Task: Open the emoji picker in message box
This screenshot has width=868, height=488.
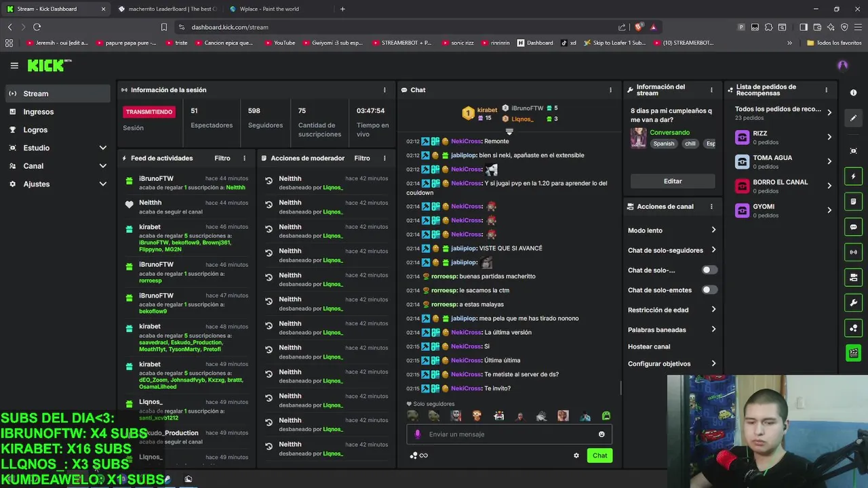Action: [x=601, y=434]
